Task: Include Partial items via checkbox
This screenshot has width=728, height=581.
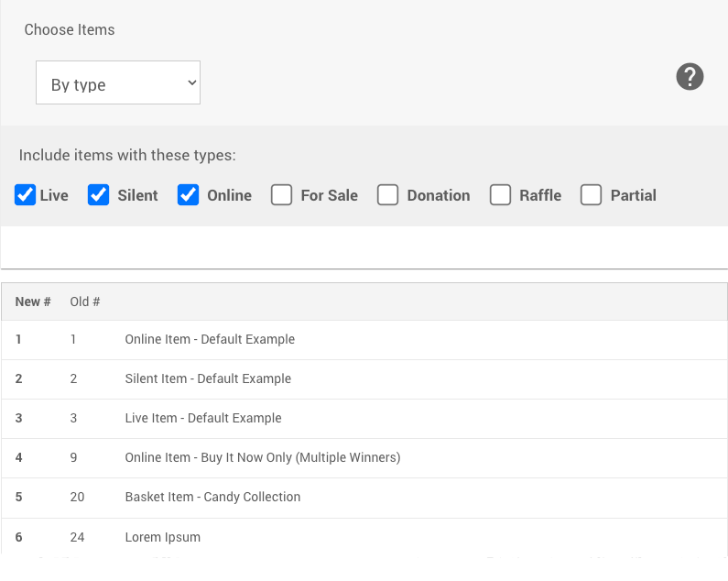Action: (x=592, y=195)
